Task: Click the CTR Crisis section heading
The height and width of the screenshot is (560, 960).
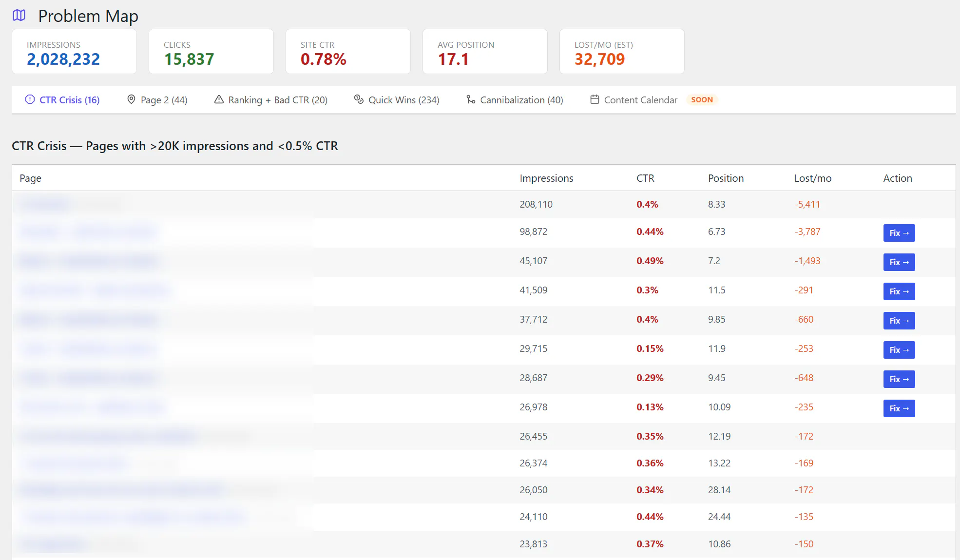Action: click(x=174, y=146)
